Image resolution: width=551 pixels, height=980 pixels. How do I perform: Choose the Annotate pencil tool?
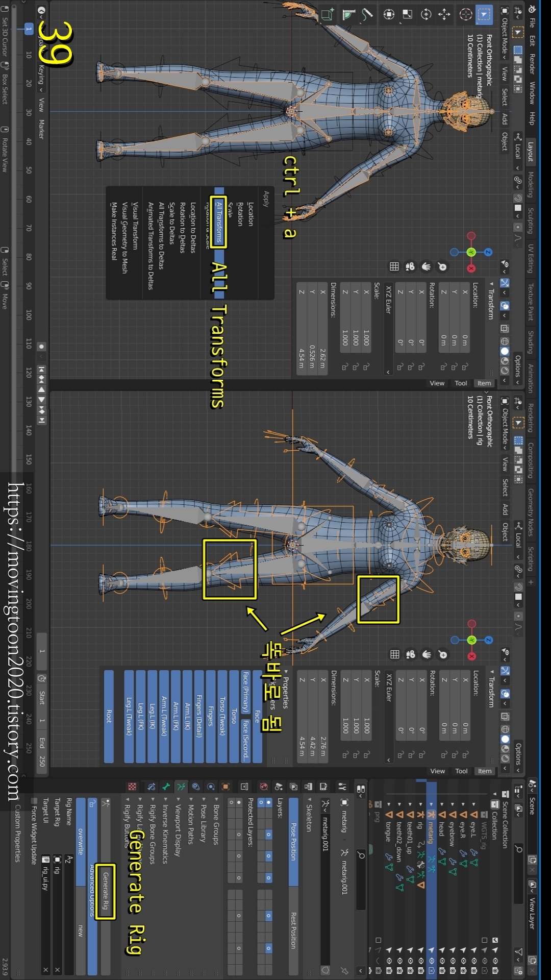(x=367, y=15)
